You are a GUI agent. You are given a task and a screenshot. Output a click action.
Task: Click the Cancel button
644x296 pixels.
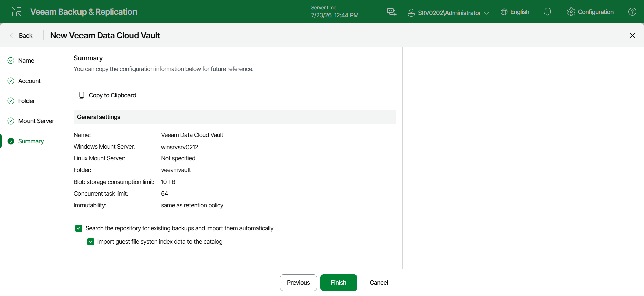[379, 283]
